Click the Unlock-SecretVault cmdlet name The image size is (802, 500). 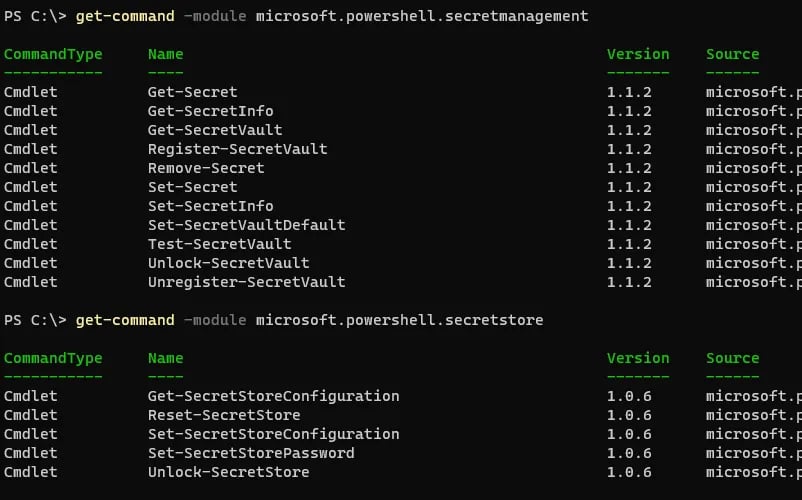click(x=228, y=263)
